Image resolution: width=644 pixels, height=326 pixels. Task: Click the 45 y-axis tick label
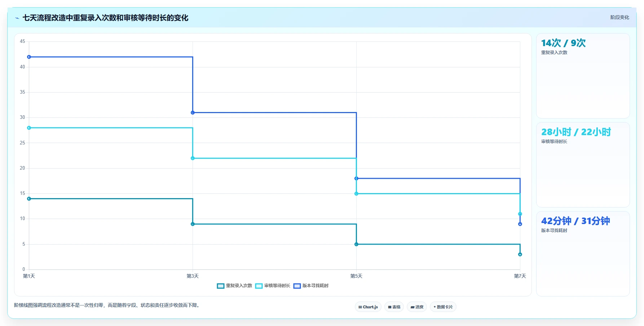click(x=22, y=41)
